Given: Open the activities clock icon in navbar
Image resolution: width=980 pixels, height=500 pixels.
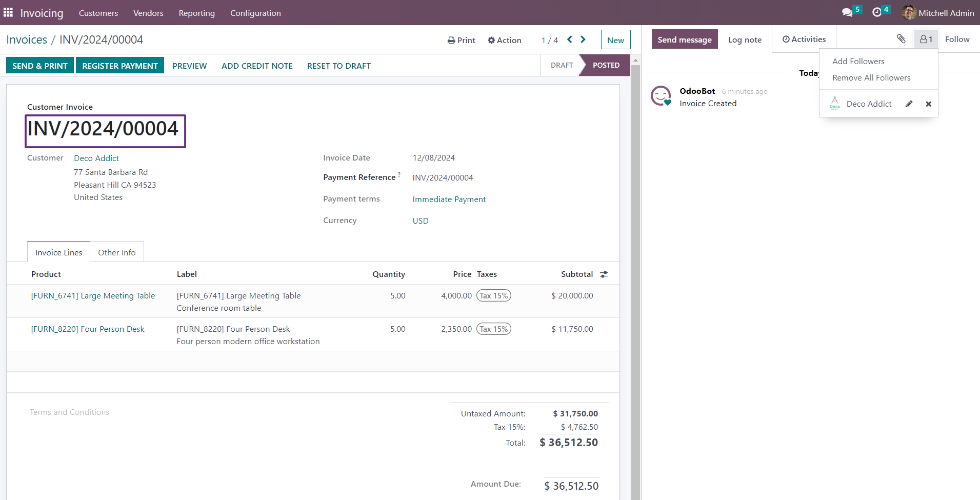Looking at the screenshot, I should click(x=877, y=12).
